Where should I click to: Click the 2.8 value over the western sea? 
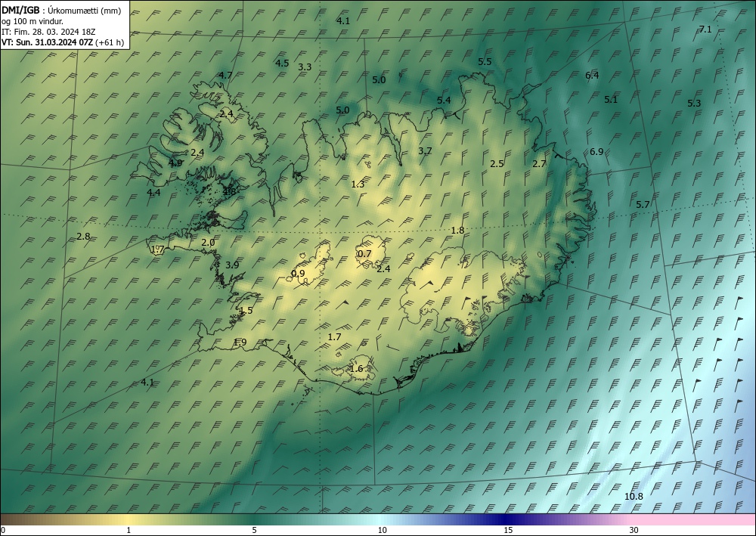[x=83, y=237]
